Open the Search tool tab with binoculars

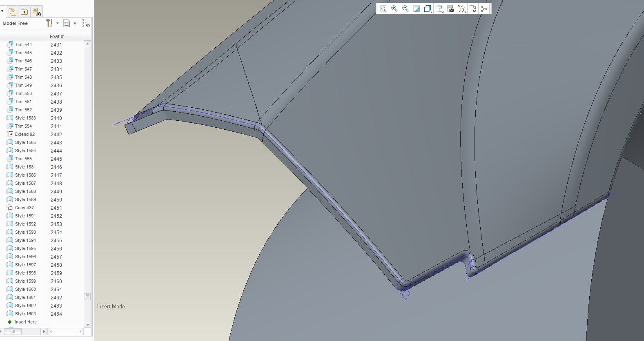pos(36,11)
